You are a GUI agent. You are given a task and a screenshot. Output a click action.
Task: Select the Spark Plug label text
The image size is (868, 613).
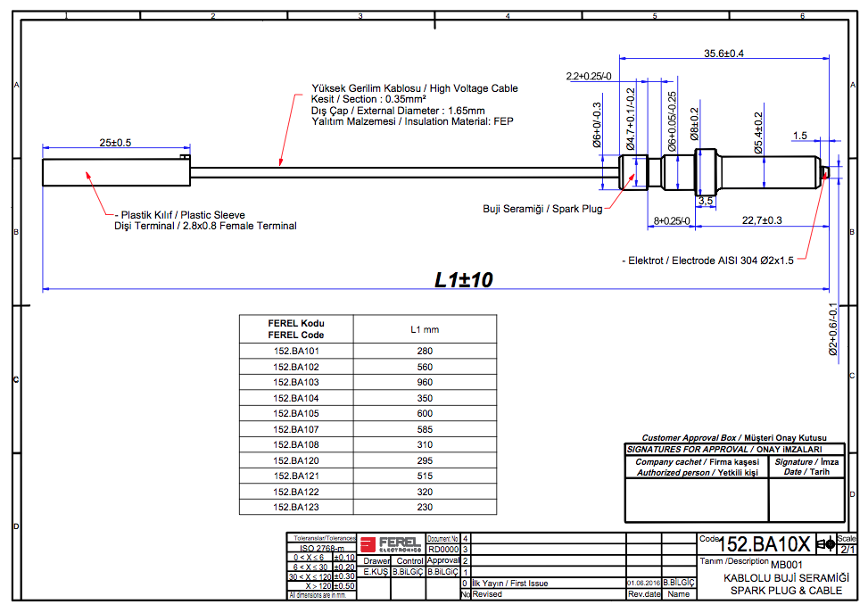click(542, 209)
